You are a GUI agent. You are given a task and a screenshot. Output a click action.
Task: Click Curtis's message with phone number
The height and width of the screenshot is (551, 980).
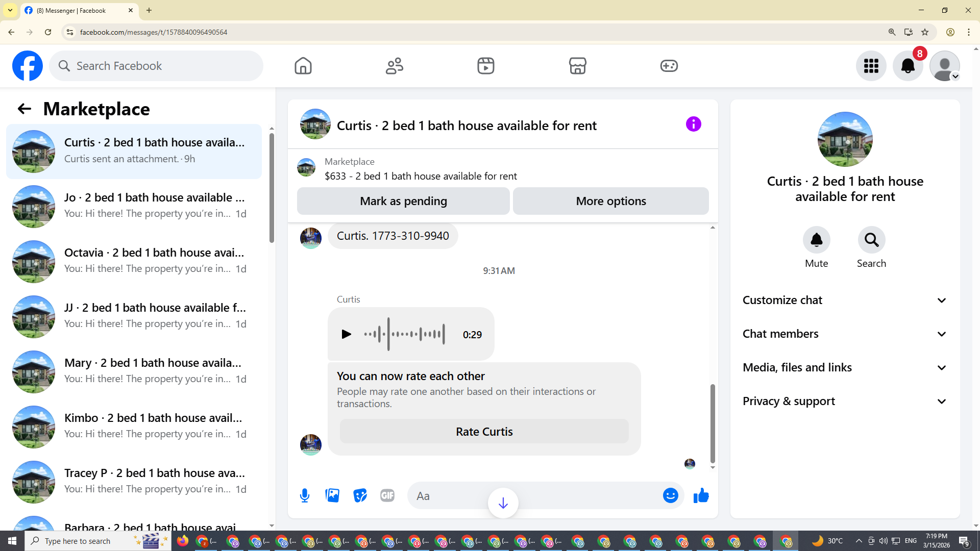(393, 236)
